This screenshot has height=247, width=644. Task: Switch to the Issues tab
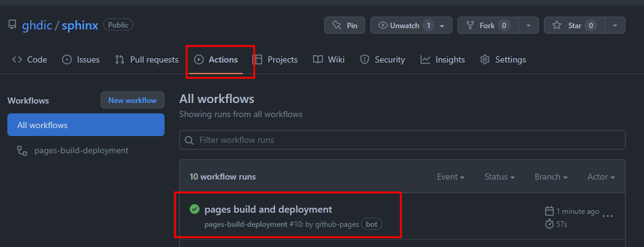click(81, 60)
